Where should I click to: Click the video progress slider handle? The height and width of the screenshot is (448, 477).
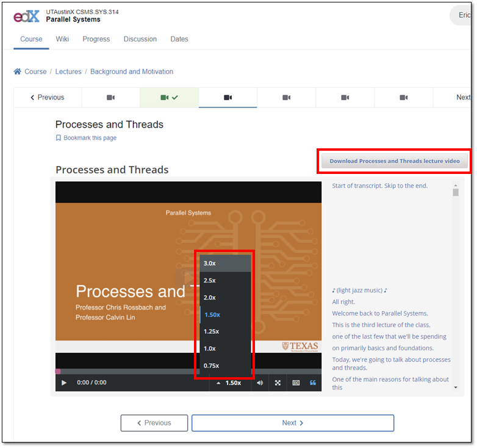point(58,371)
